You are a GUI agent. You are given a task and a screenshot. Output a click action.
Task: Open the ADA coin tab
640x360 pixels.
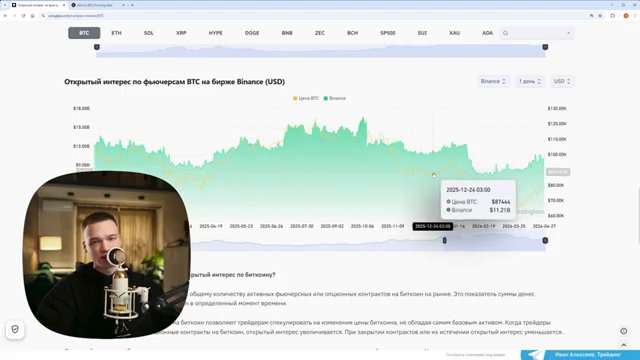pyautogui.click(x=487, y=33)
